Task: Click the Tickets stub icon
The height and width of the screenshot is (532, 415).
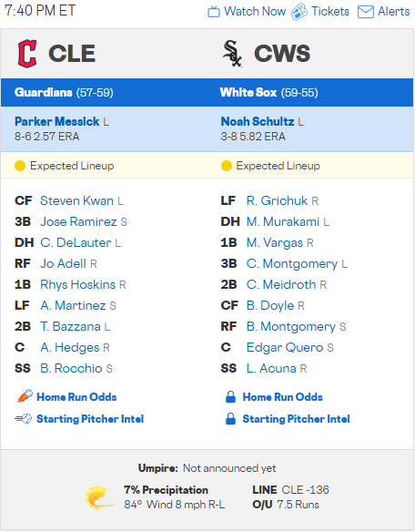Action: point(299,12)
